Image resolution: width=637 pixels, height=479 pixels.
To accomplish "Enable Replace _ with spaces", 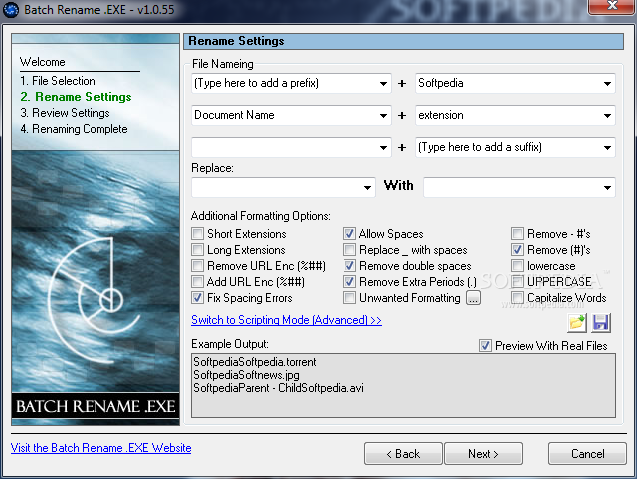I will coord(349,249).
